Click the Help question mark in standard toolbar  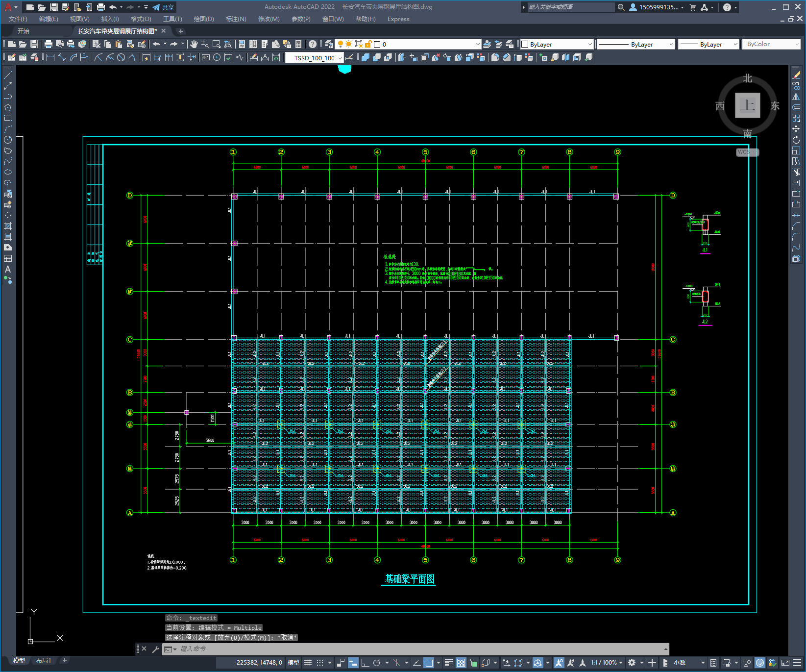pyautogui.click(x=313, y=44)
